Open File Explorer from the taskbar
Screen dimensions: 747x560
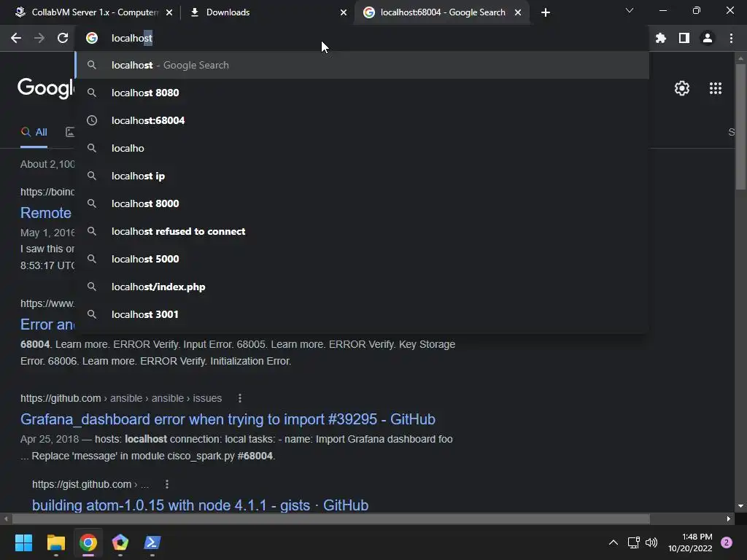coord(55,542)
